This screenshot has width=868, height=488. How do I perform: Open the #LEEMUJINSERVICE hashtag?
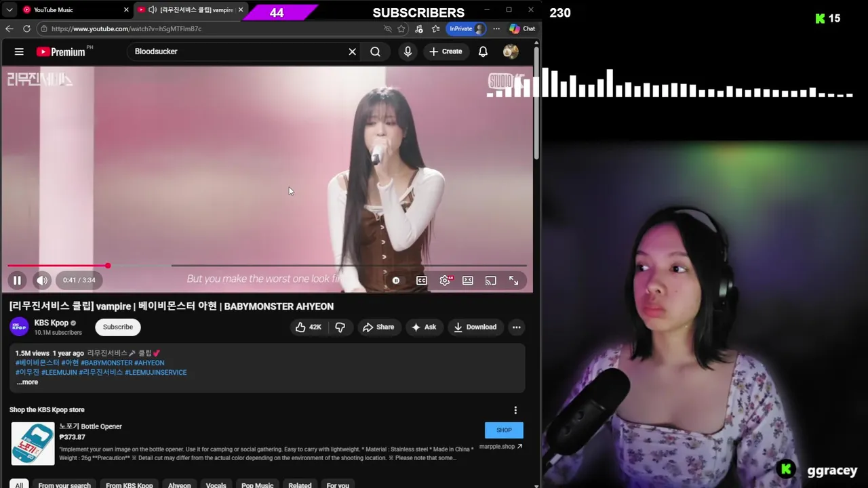click(156, 372)
